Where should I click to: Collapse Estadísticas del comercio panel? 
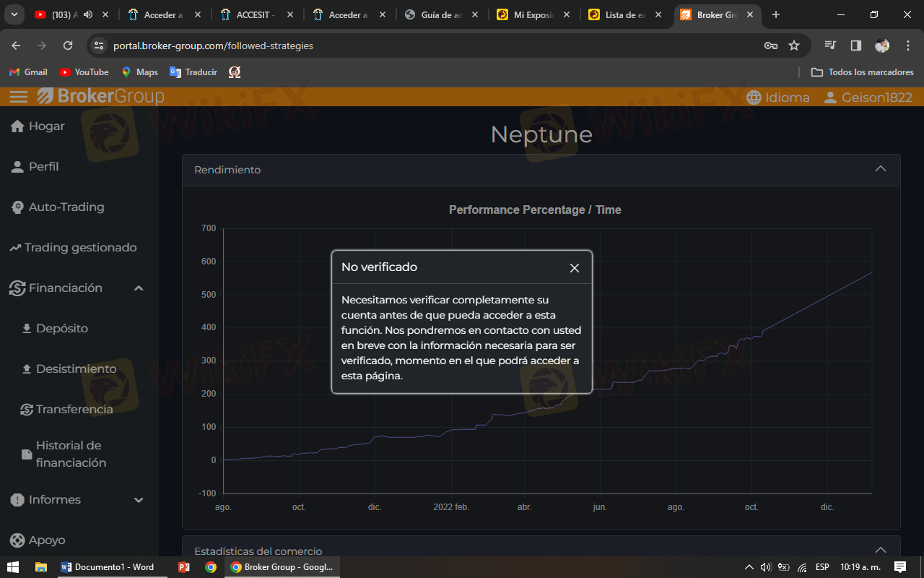(880, 551)
